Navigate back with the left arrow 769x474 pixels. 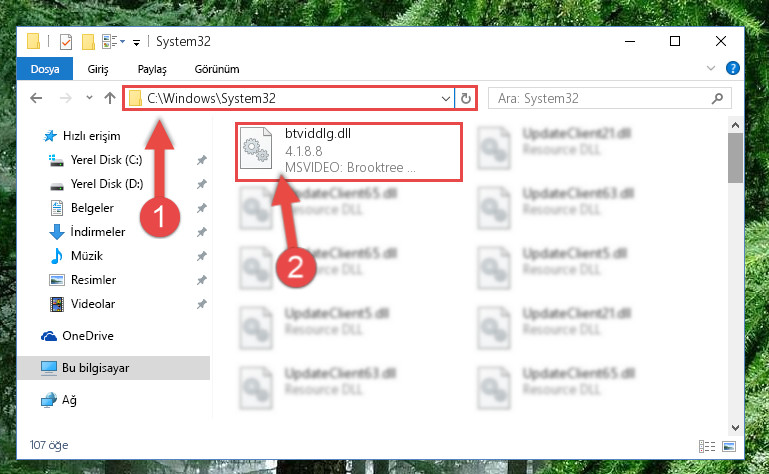tap(36, 98)
